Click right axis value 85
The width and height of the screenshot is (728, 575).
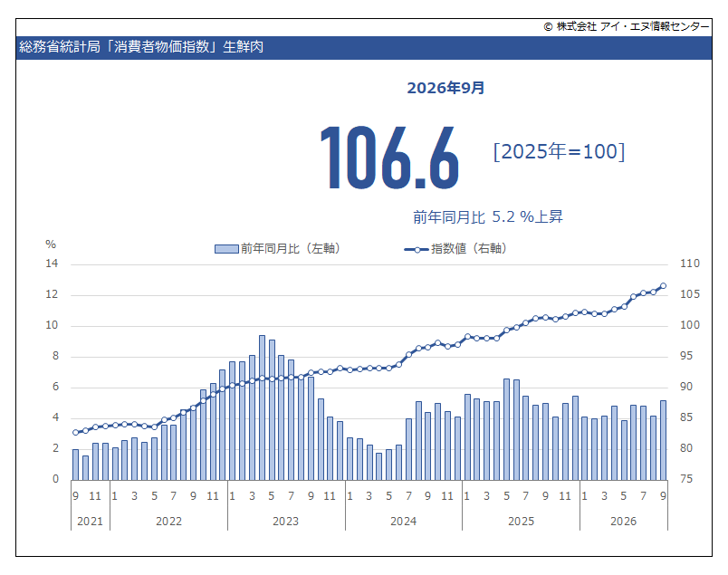coord(686,417)
